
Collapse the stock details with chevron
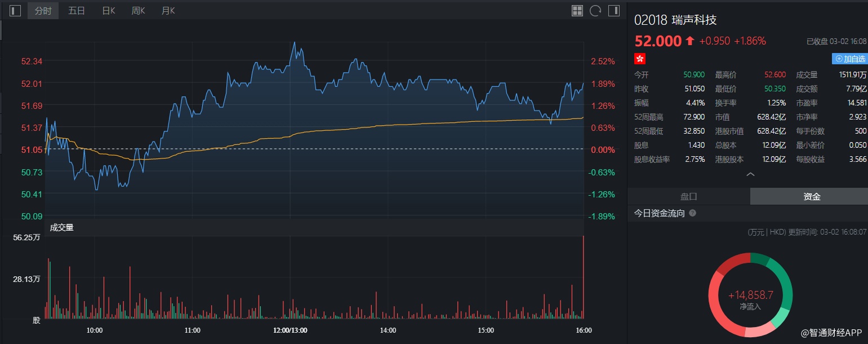[750, 174]
